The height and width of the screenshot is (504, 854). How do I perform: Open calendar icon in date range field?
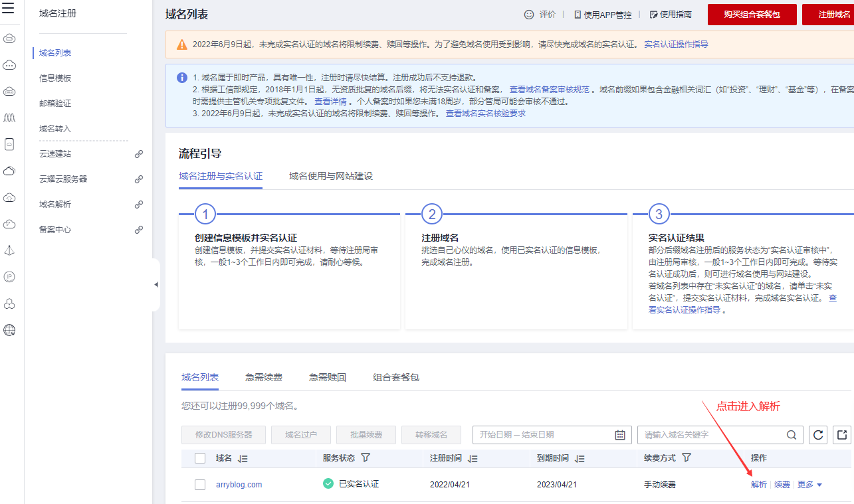point(619,435)
